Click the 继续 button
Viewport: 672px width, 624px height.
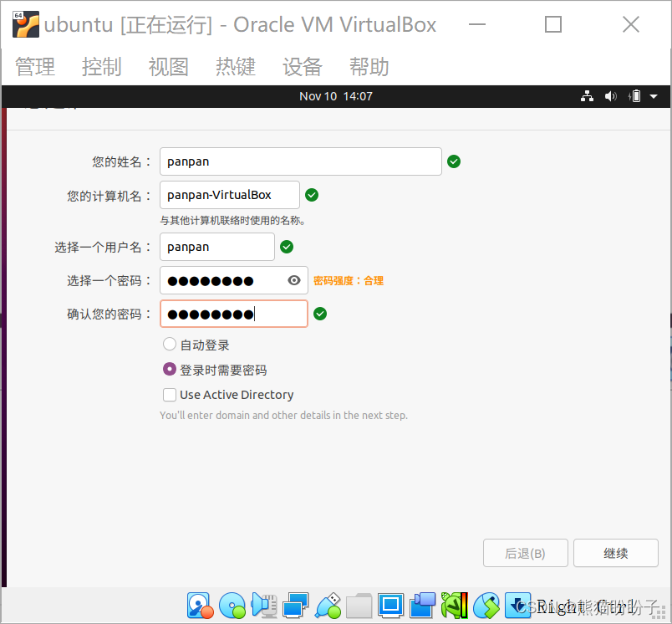coord(616,553)
